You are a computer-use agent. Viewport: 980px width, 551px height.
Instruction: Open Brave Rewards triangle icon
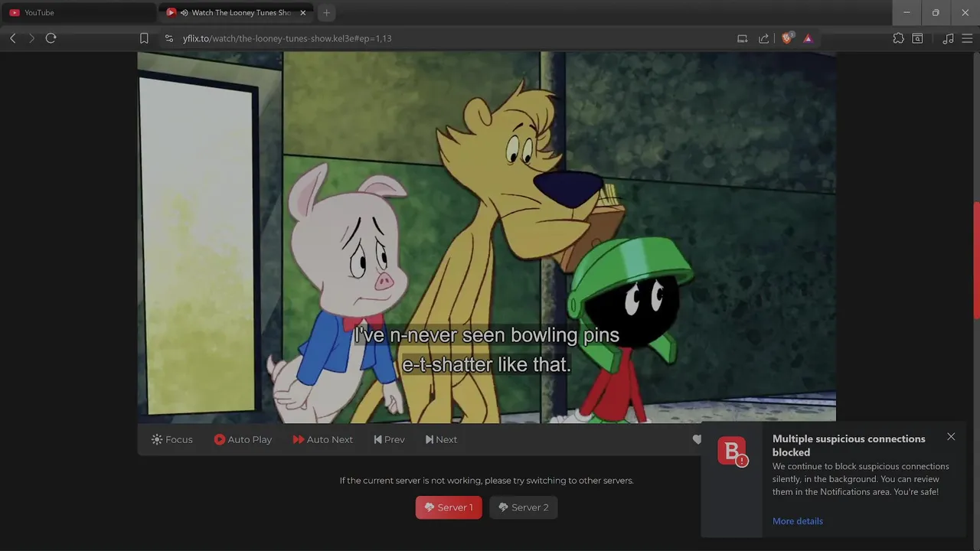pyautogui.click(x=808, y=38)
